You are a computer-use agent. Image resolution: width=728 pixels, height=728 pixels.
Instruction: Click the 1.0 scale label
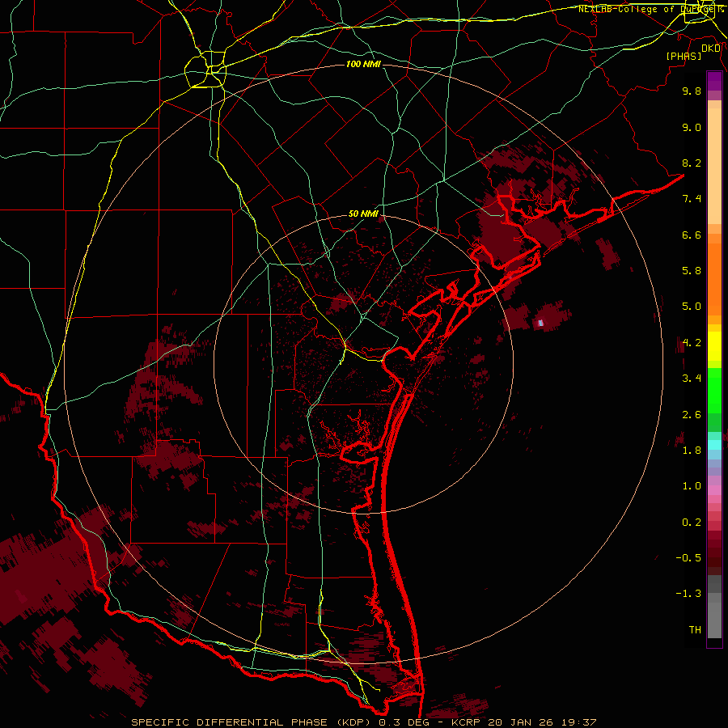[x=692, y=486]
